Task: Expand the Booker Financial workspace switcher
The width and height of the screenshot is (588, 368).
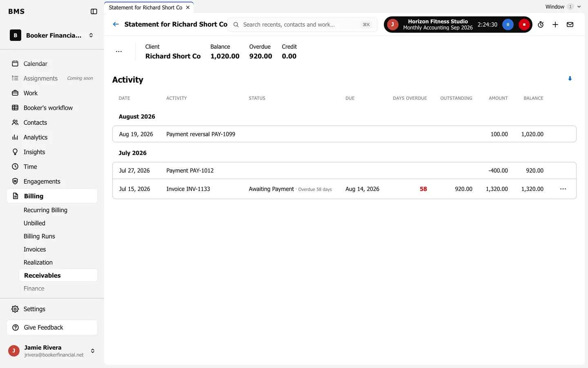Action: [52, 36]
